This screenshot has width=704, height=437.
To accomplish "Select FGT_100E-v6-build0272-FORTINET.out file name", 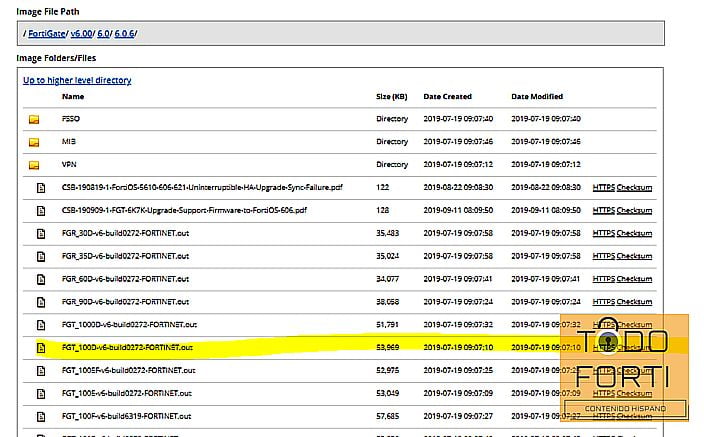I will pos(127,393).
